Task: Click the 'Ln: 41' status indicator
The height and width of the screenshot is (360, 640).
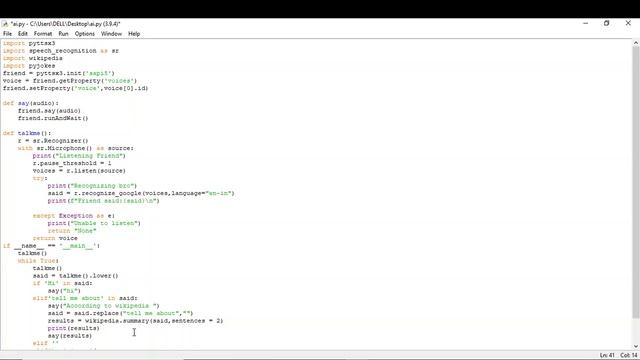Action: click(607, 356)
